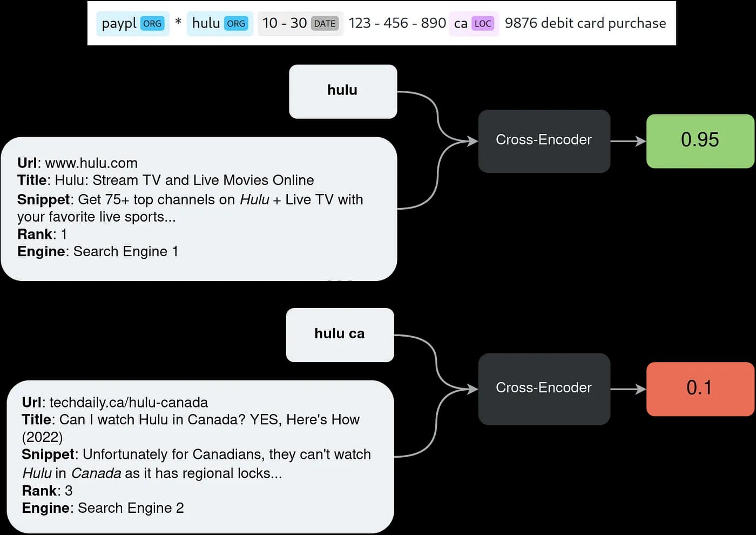Click snippet 'Get 75+ top channels on Hulu'
The image size is (756, 535).
(x=174, y=200)
